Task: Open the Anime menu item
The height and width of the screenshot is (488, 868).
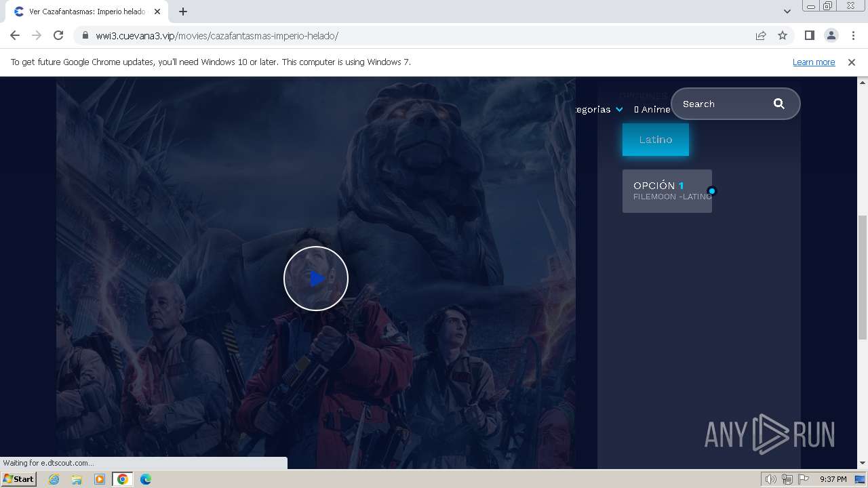Action: click(x=652, y=109)
